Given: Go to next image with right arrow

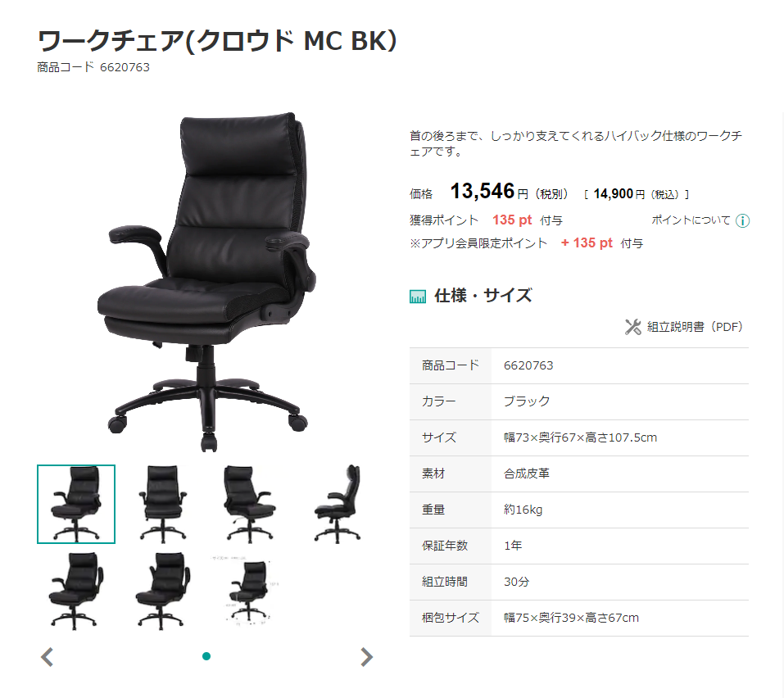Looking at the screenshot, I should pyautogui.click(x=366, y=657).
